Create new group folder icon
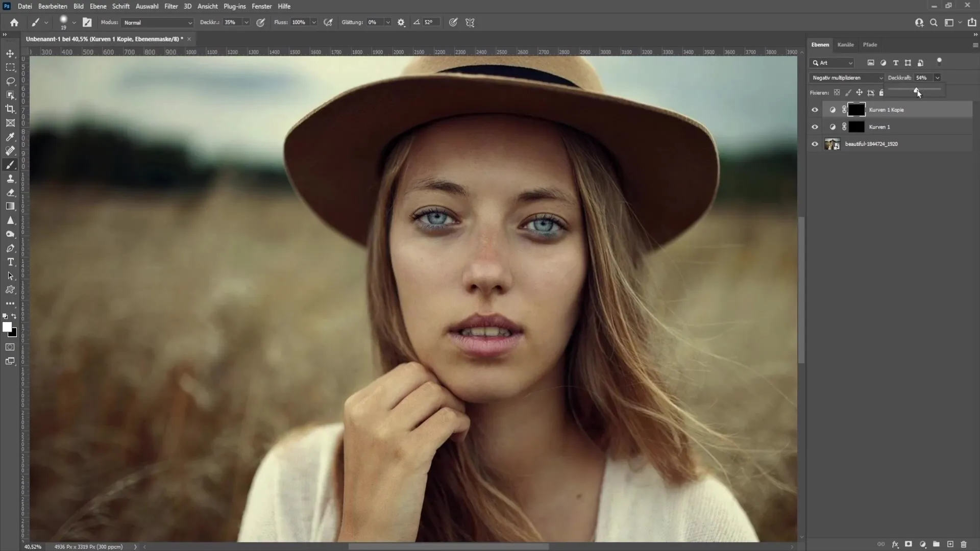Viewport: 980px width, 551px height. coord(936,544)
